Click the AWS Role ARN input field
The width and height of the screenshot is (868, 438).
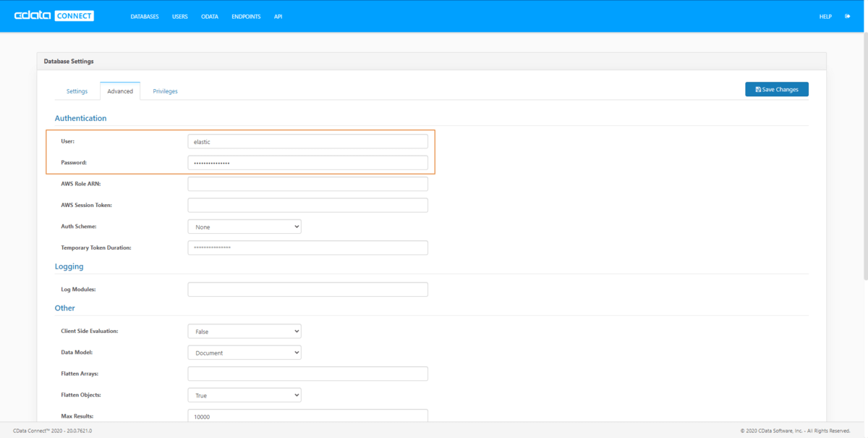coord(307,184)
